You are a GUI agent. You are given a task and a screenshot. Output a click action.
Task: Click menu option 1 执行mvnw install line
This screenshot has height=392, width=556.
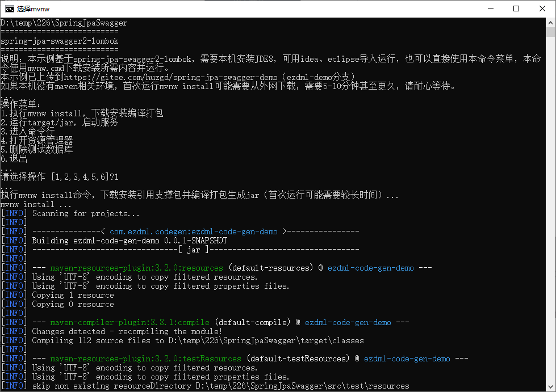(82, 113)
